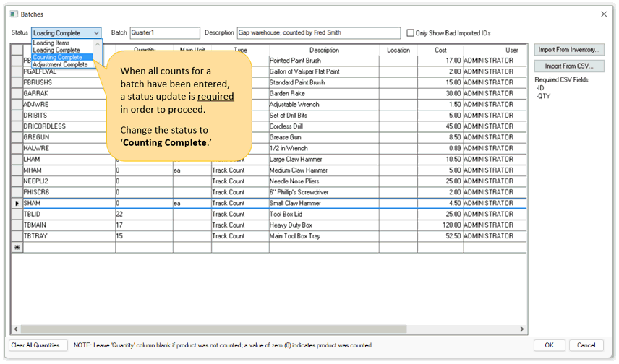Click Clear All Quantities button
Screen dimensions: 619x364
click(x=38, y=345)
